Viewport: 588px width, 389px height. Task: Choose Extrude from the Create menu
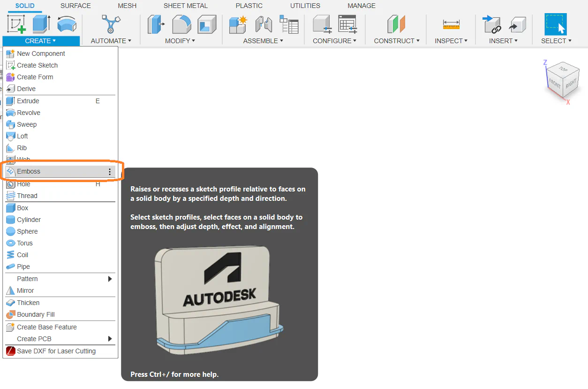coord(60,101)
